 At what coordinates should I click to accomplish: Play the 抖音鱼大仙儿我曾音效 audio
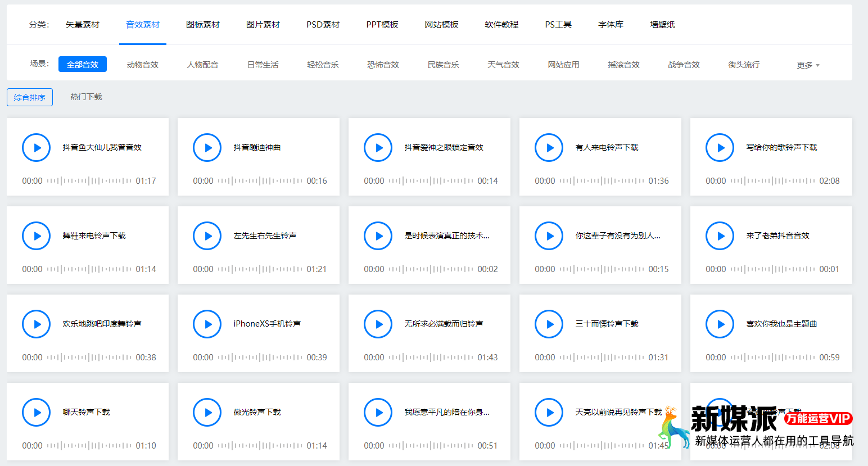(36, 147)
